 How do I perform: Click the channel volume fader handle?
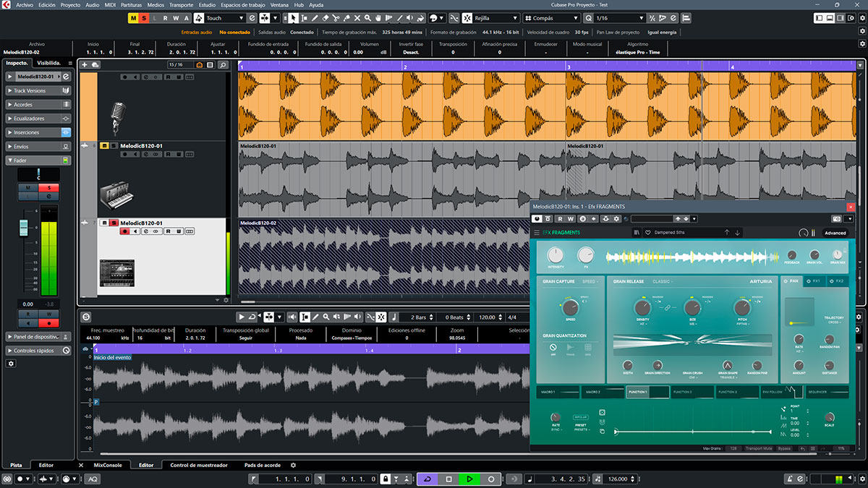pos(23,227)
